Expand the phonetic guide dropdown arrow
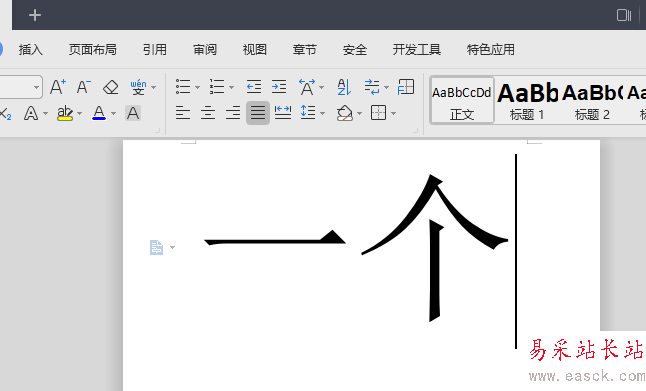This screenshot has height=391, width=646. 154,87
